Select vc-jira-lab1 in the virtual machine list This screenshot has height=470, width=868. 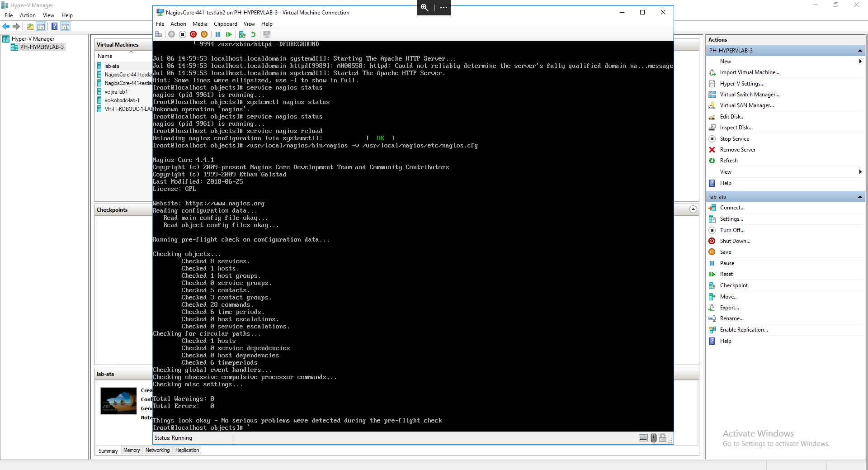116,92
